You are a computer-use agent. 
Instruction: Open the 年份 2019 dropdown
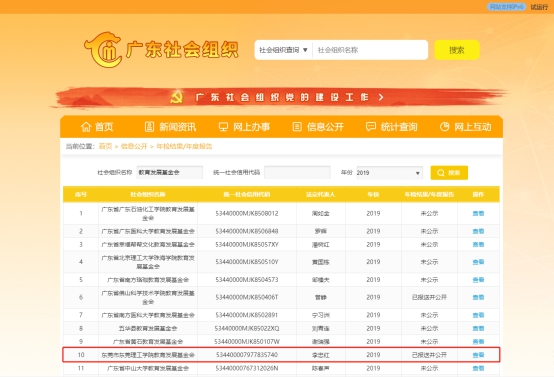click(389, 173)
